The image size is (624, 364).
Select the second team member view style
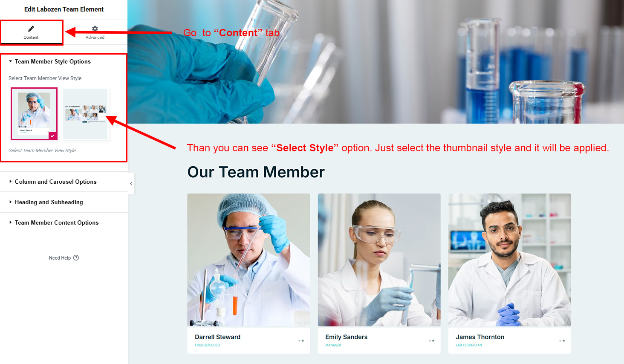coord(85,114)
